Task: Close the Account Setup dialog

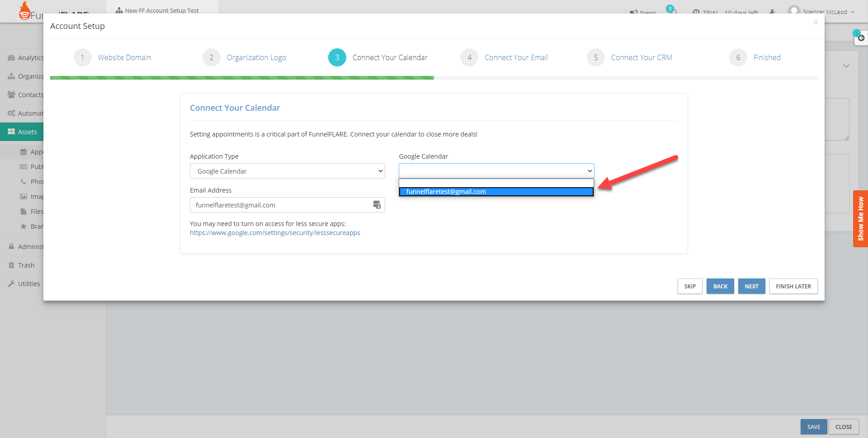Action: pos(816,23)
